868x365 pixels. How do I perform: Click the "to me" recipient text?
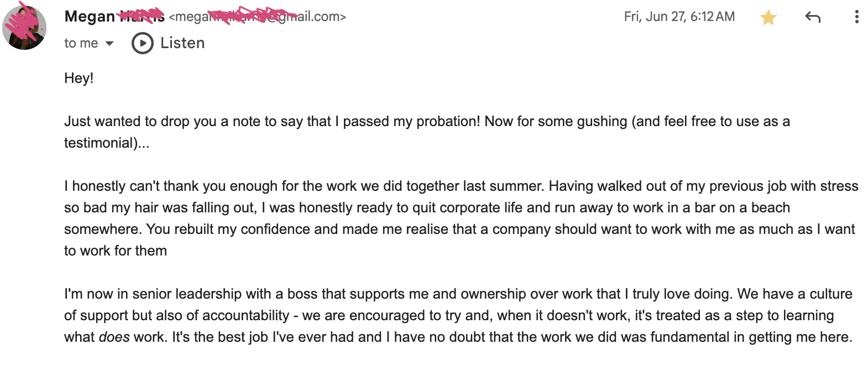tap(81, 43)
